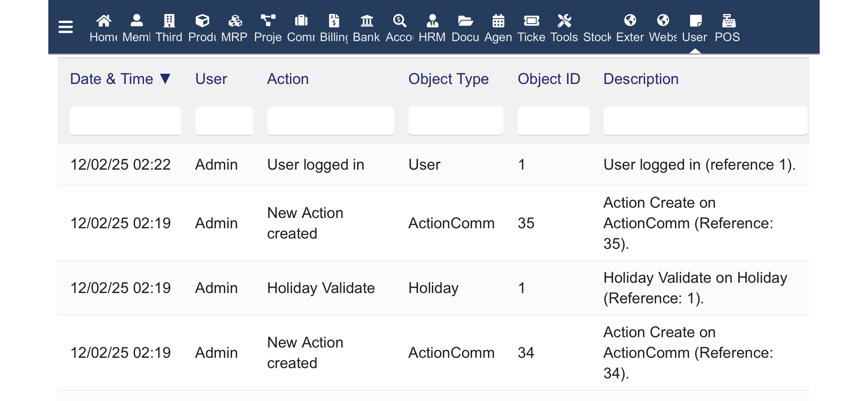The image size is (868, 401).
Task: Open Agenda calendar icon
Action: coord(498,21)
